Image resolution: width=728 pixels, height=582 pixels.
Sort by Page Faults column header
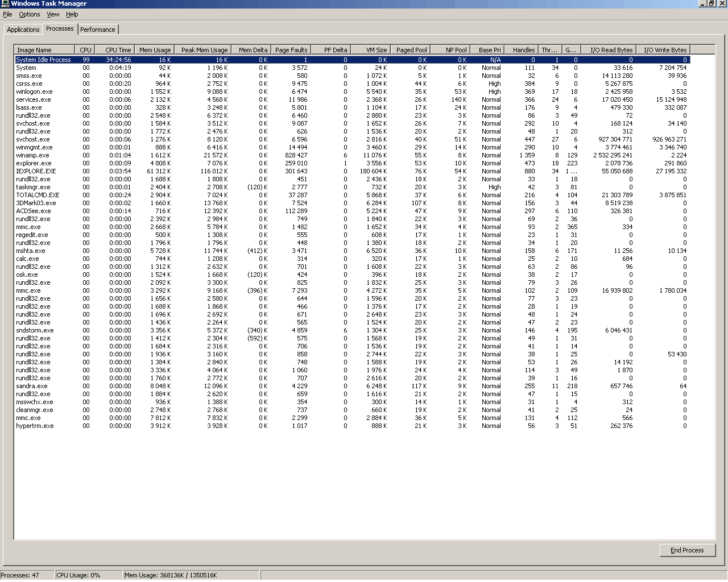tap(290, 50)
